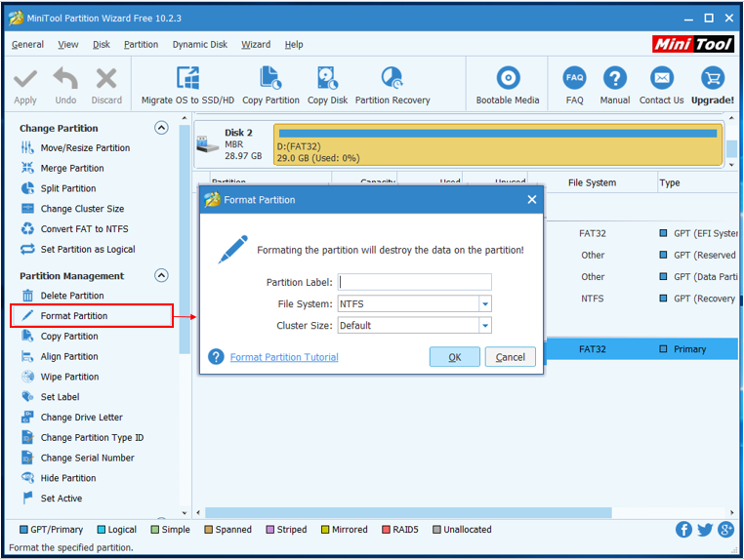Select the FAT32 GPT (EFI System) row
Viewport: 744px width, 560px height.
pyautogui.click(x=642, y=234)
